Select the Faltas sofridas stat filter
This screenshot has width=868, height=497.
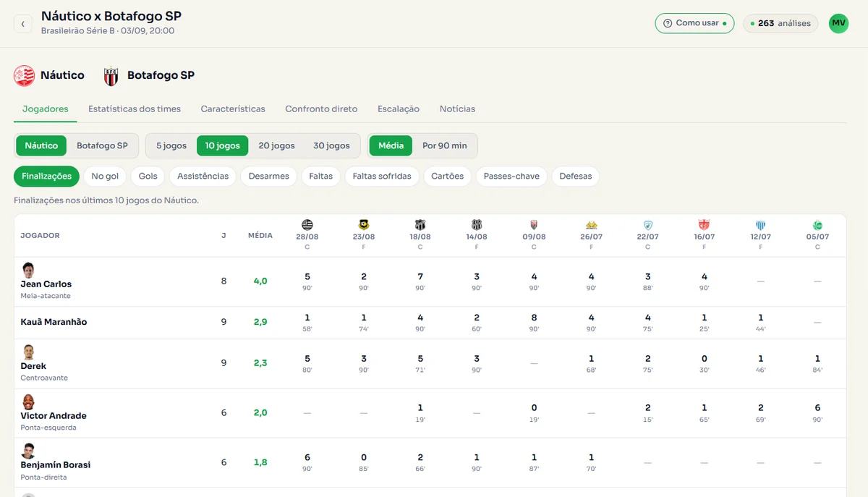pos(382,176)
